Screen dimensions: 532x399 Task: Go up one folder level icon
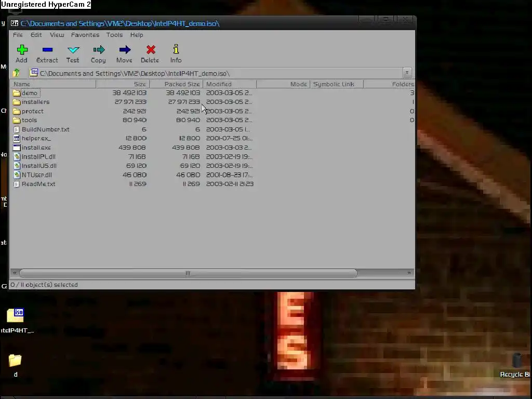16,73
